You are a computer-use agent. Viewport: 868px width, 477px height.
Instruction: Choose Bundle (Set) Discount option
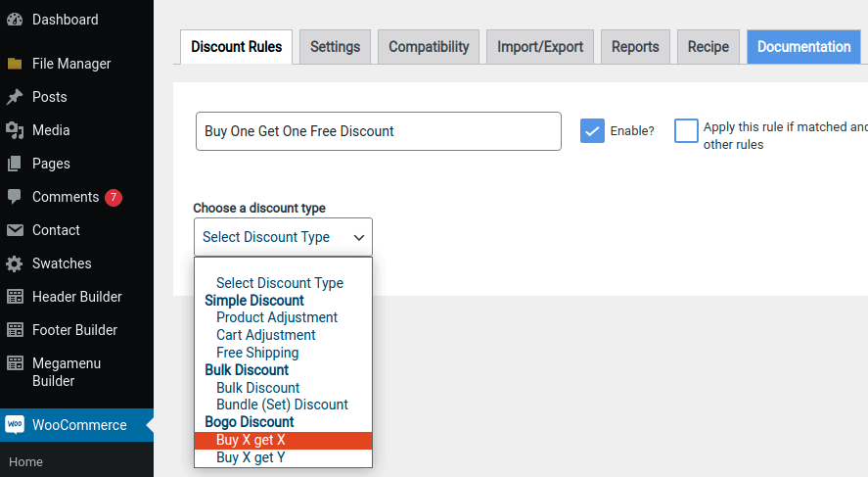click(282, 405)
